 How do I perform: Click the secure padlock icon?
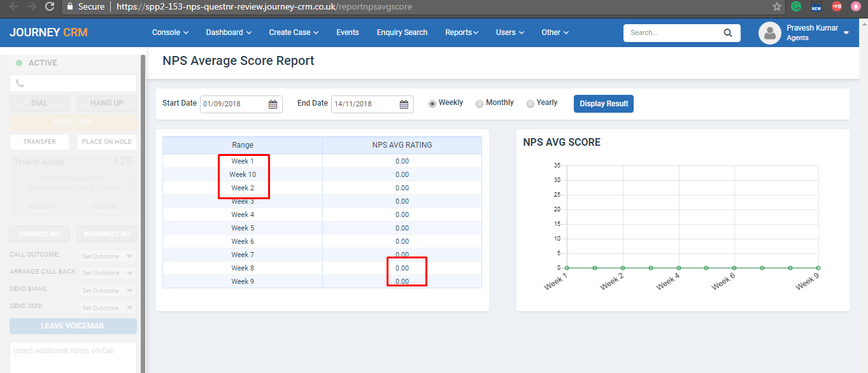(69, 6)
